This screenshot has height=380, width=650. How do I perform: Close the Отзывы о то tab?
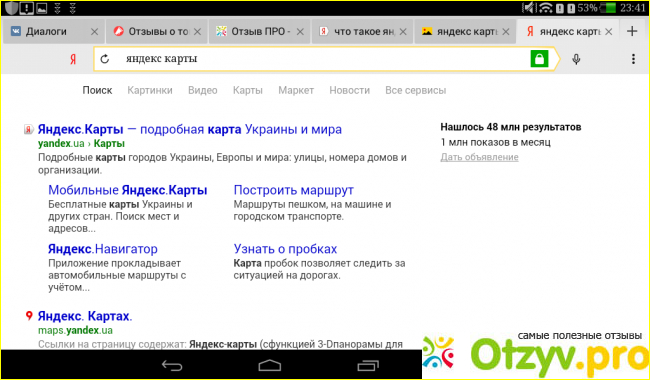click(198, 31)
